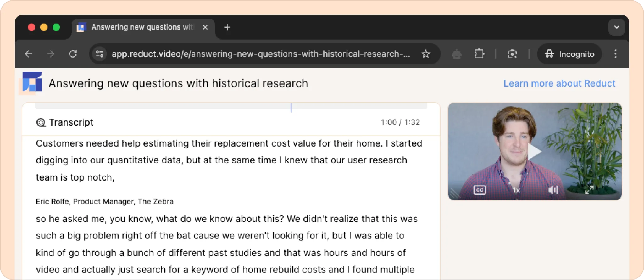Click the Incognito indicator
644x280 pixels.
pos(569,54)
